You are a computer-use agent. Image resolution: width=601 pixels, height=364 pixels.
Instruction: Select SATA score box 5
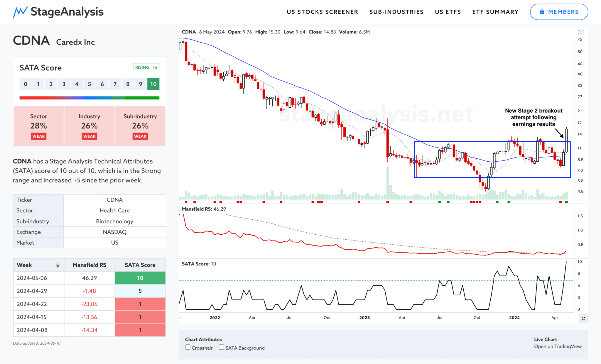coord(90,84)
